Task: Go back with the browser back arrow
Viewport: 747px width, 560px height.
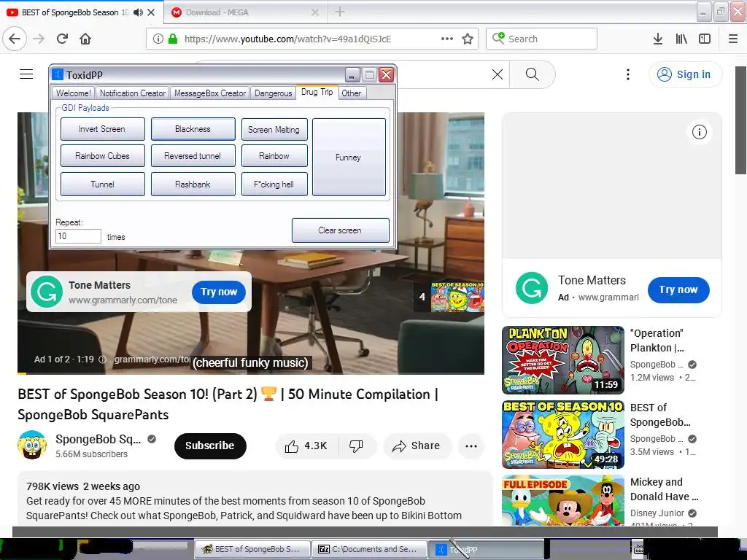Action: pos(15,39)
